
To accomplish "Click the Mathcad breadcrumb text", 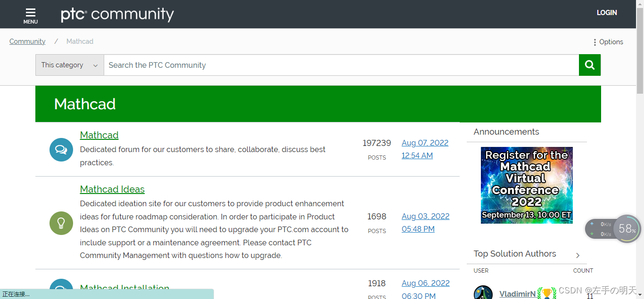I will coord(80,41).
